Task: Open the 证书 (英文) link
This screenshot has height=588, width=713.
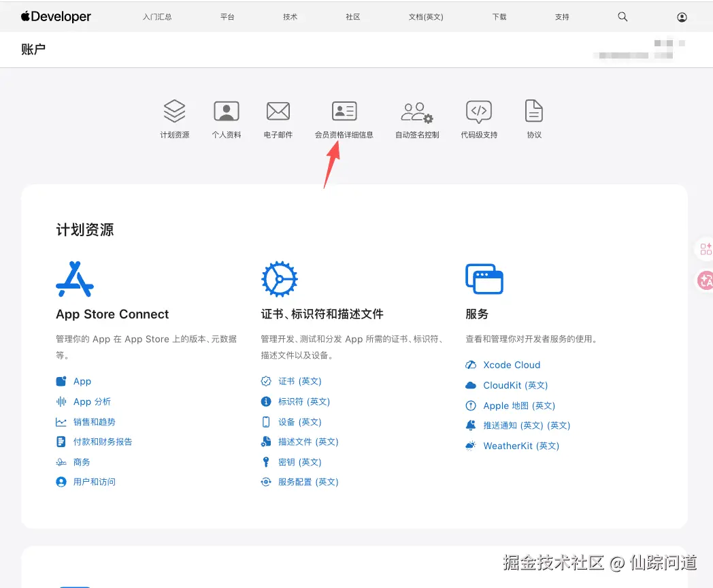Action: [x=300, y=381]
